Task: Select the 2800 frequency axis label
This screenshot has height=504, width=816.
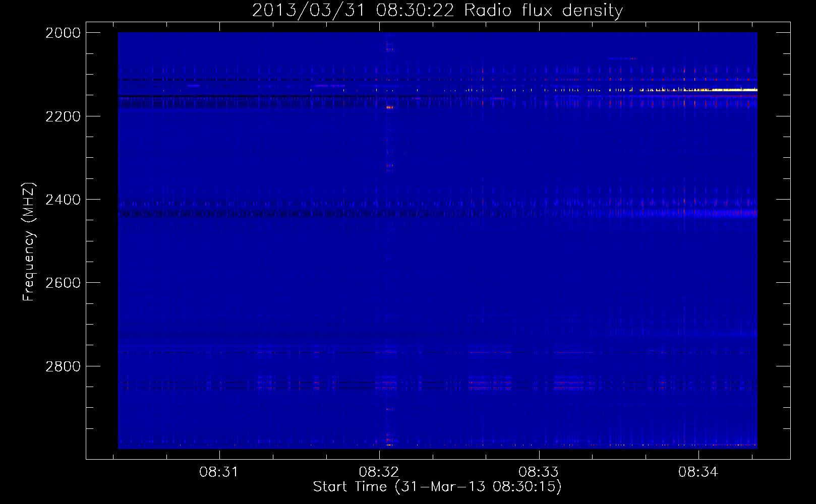Action: (63, 366)
